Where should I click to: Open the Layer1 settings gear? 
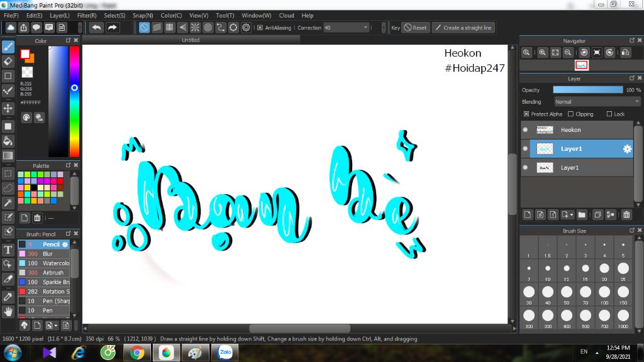(627, 148)
